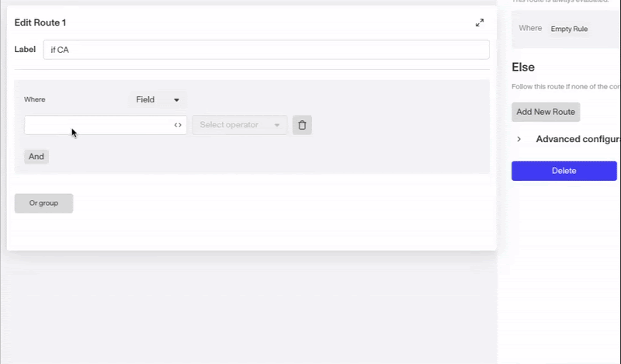Click the Else heading
Viewport: 621px width, 364px height.
pyautogui.click(x=523, y=67)
